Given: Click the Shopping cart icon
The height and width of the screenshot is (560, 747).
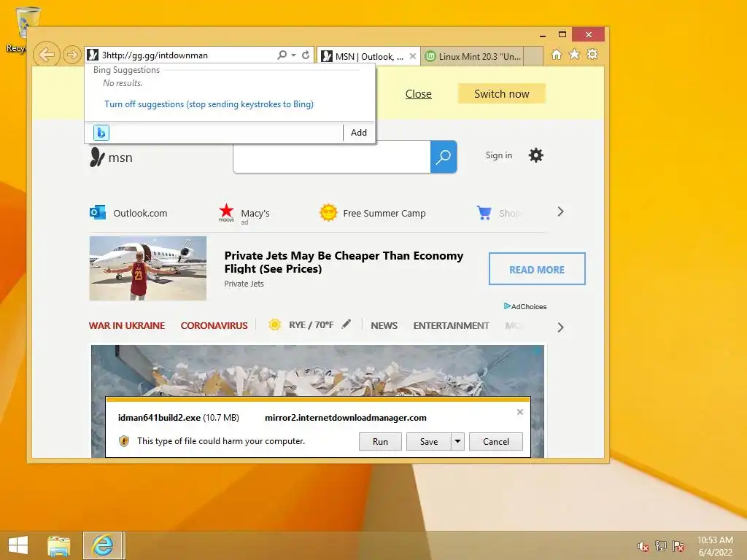Looking at the screenshot, I should tap(484, 212).
